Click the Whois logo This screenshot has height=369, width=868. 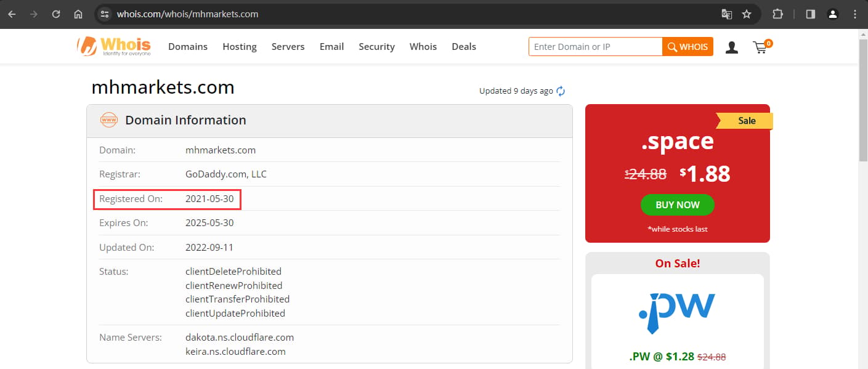point(114,46)
